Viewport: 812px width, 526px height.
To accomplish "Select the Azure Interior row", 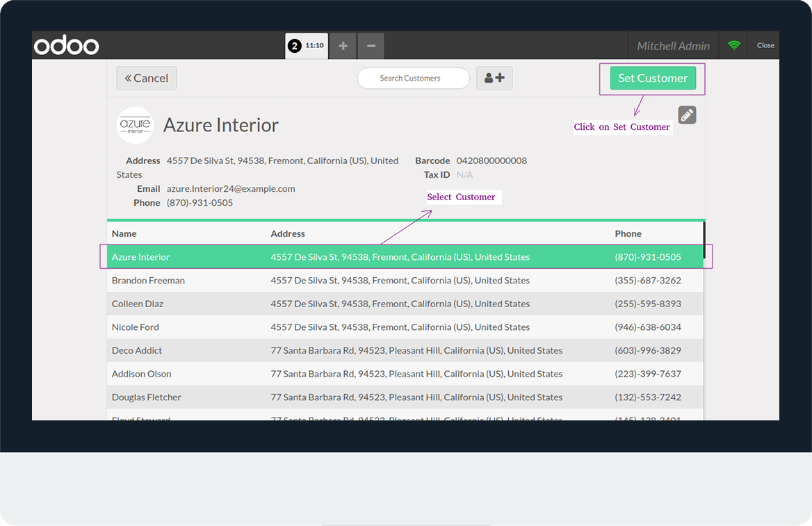I will (405, 257).
